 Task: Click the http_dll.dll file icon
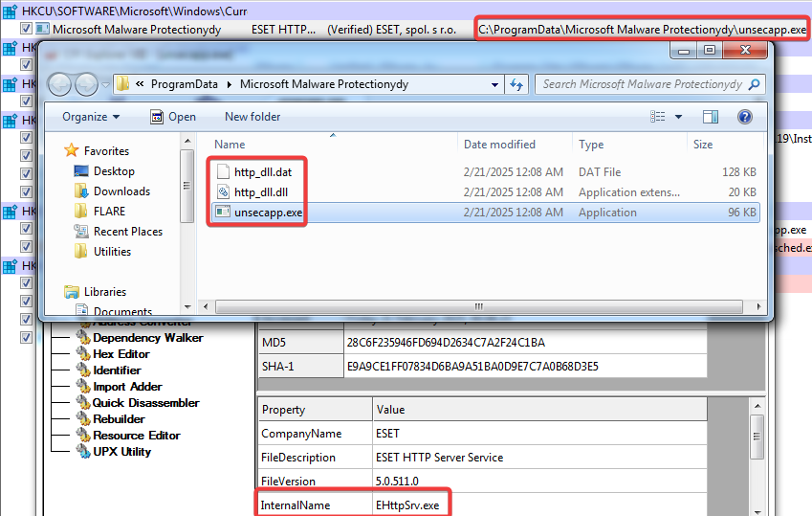coord(223,191)
